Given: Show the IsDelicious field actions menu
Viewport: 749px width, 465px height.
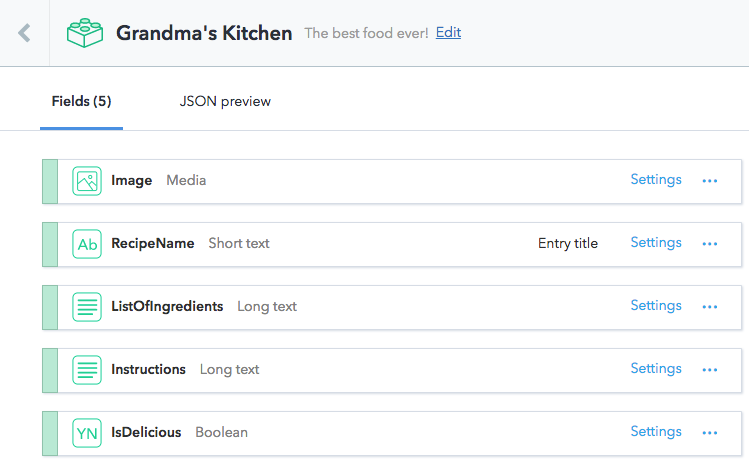Looking at the screenshot, I should (710, 433).
